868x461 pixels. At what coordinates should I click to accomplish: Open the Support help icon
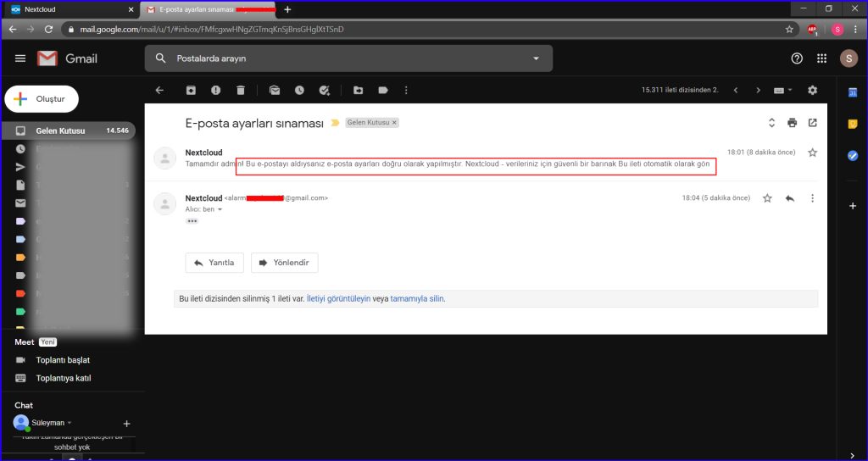[x=797, y=58]
